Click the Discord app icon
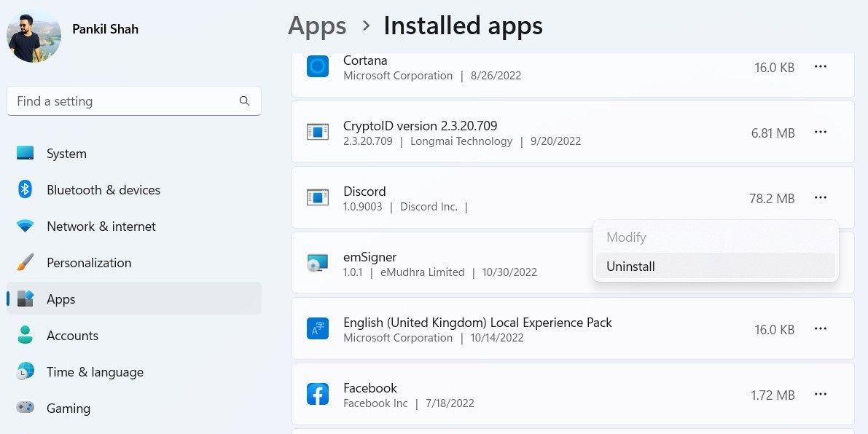868x434 pixels. click(x=318, y=197)
